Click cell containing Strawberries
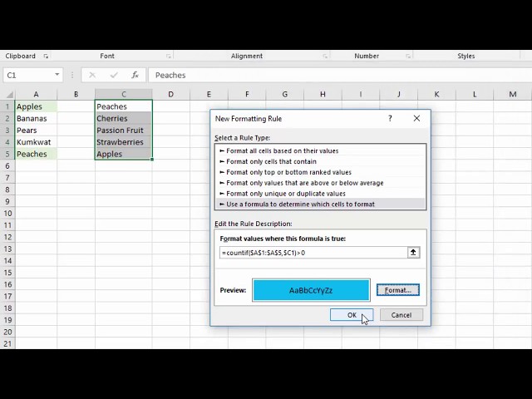Image resolution: width=532 pixels, height=399 pixels. (124, 142)
